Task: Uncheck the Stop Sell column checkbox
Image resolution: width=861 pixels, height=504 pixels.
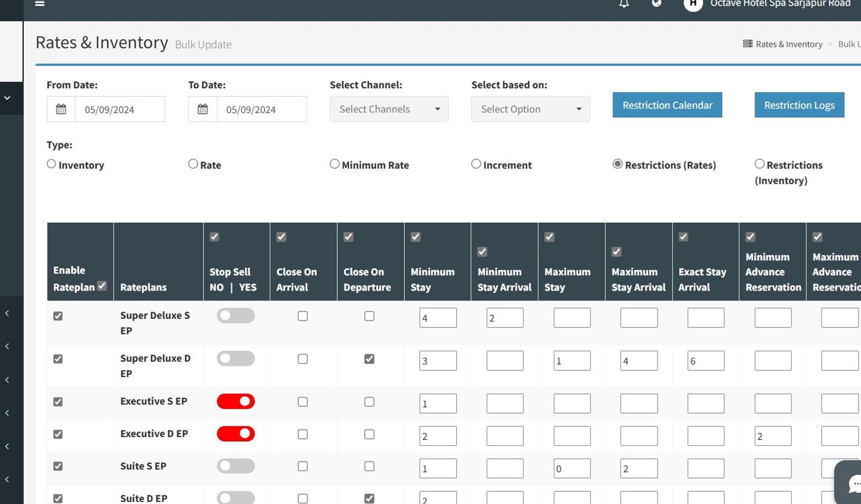Action: pyautogui.click(x=214, y=237)
